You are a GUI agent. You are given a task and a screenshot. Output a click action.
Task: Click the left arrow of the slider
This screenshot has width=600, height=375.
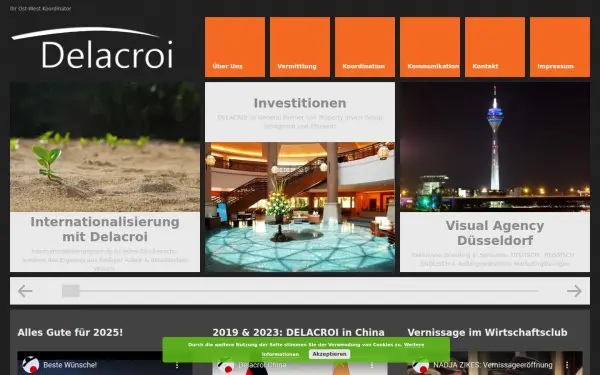tap(25, 291)
